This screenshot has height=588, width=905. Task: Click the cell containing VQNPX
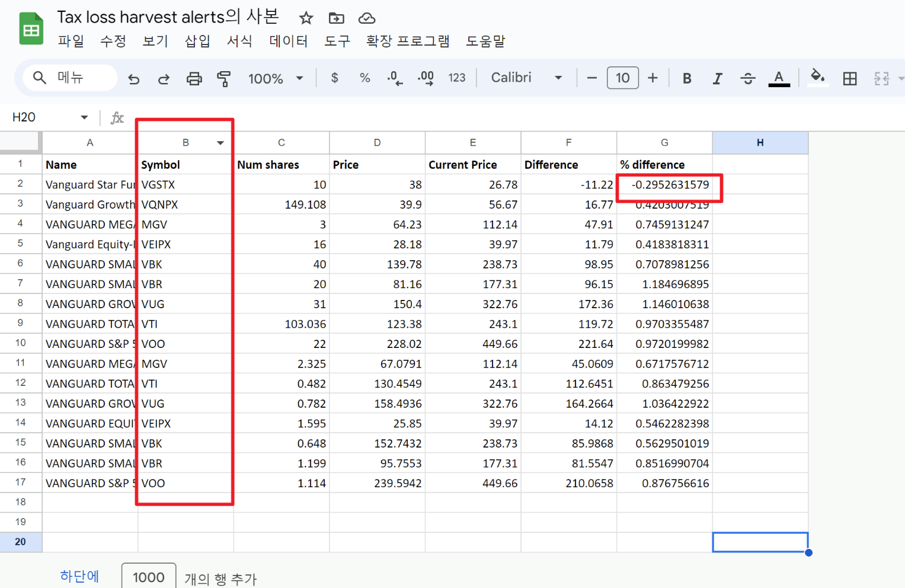186,204
